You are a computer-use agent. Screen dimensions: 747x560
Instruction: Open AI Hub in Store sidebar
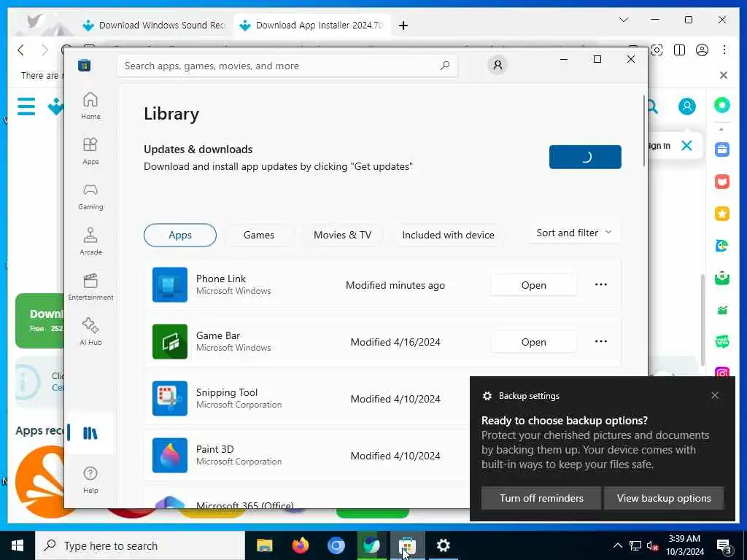90,332
